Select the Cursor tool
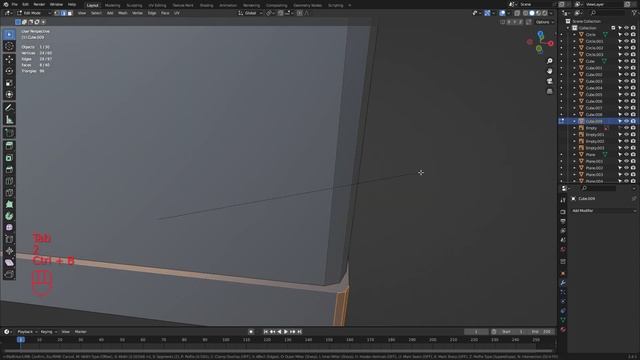 click(x=9, y=47)
